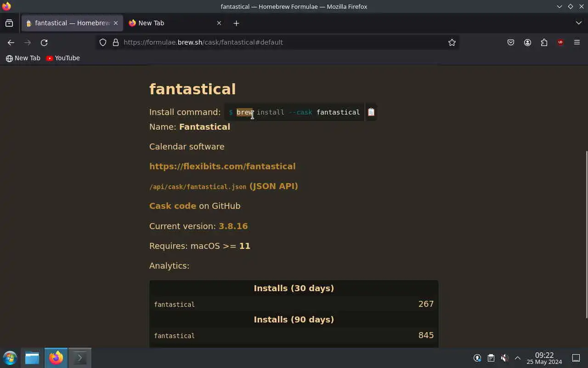This screenshot has height=368, width=588.
Task: Click the 'Installs (30 days)' table header
Action: point(294,288)
